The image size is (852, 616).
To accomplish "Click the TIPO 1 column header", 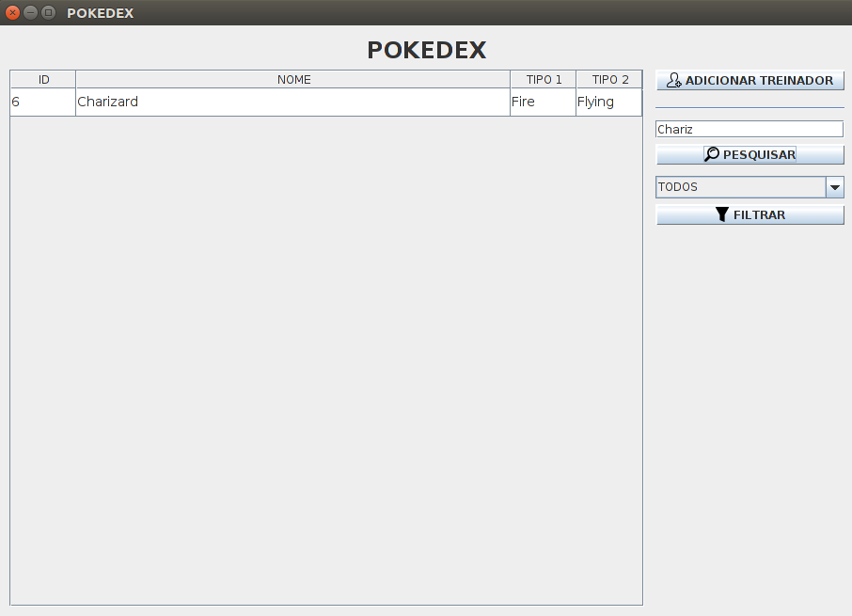I will pyautogui.click(x=544, y=79).
